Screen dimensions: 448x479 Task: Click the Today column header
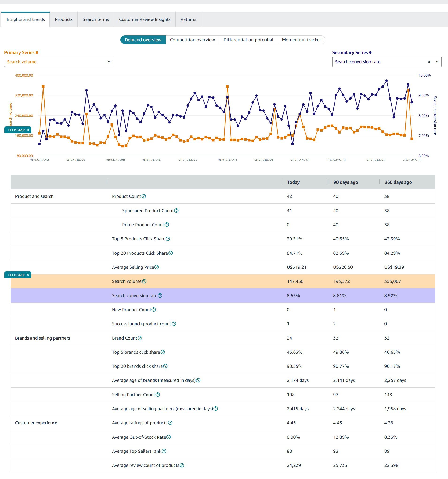pos(293,182)
